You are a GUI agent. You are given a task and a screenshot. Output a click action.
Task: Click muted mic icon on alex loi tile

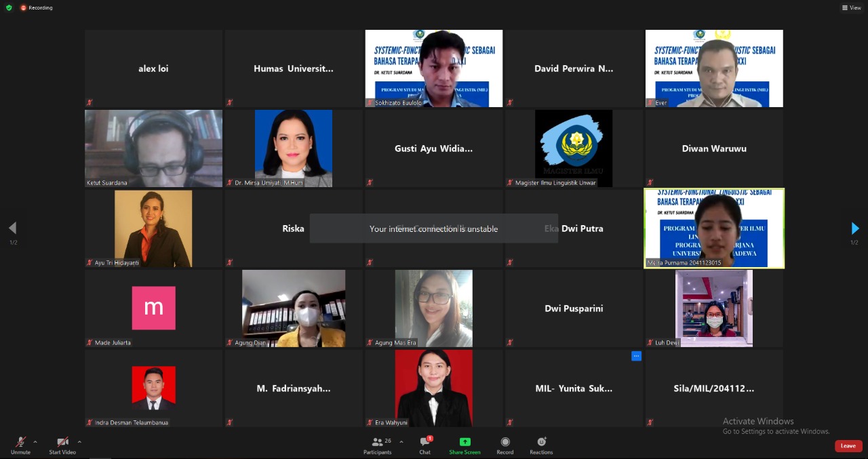[90, 102]
